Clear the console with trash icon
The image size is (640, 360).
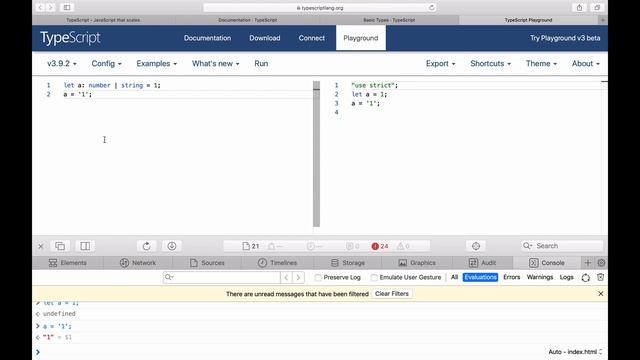point(600,277)
